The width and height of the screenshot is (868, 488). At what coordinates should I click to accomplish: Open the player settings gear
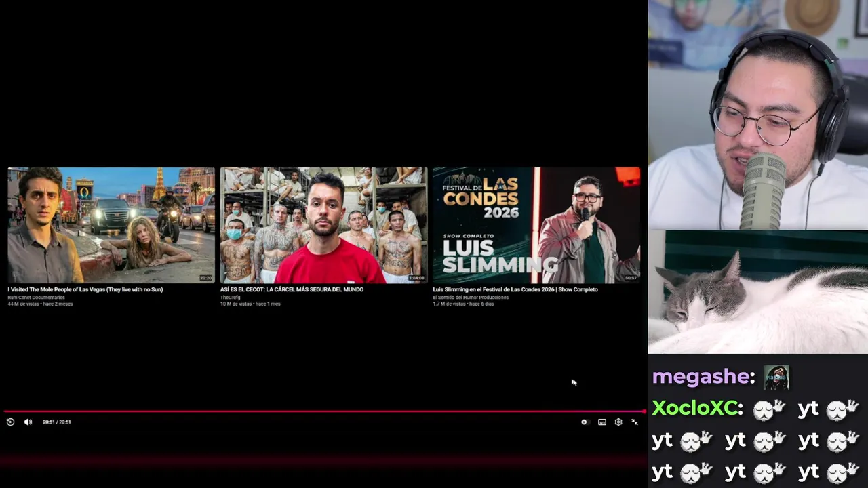point(618,422)
